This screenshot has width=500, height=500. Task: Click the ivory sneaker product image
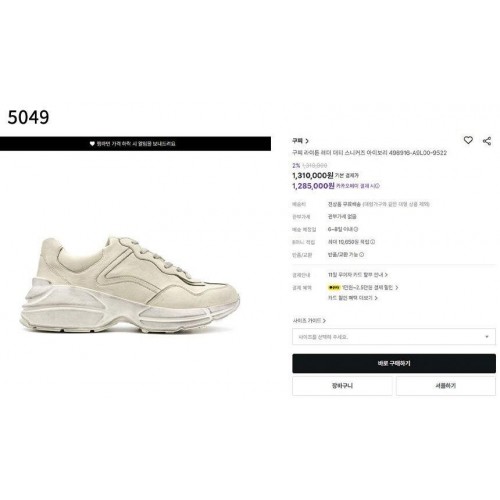click(x=130, y=285)
